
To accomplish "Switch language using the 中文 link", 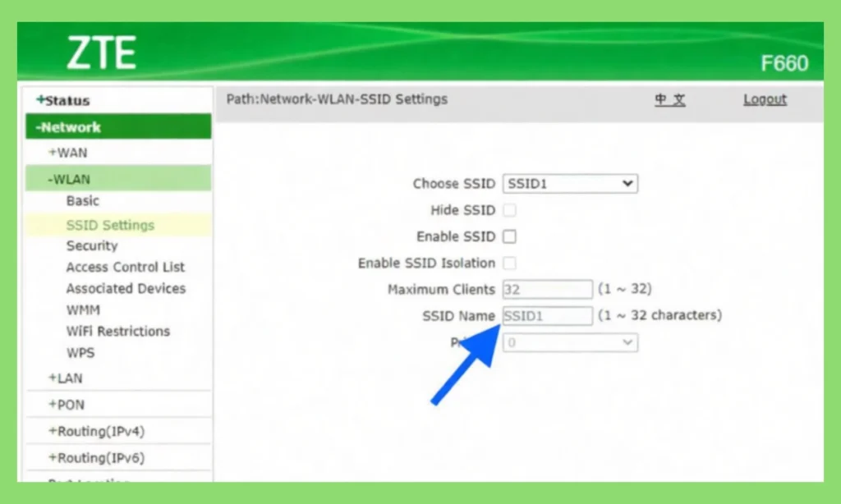I will tap(670, 99).
